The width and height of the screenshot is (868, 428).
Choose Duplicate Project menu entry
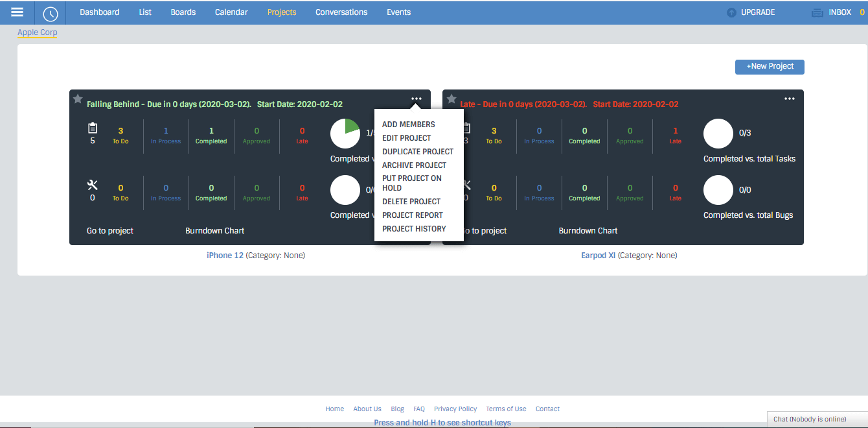418,152
